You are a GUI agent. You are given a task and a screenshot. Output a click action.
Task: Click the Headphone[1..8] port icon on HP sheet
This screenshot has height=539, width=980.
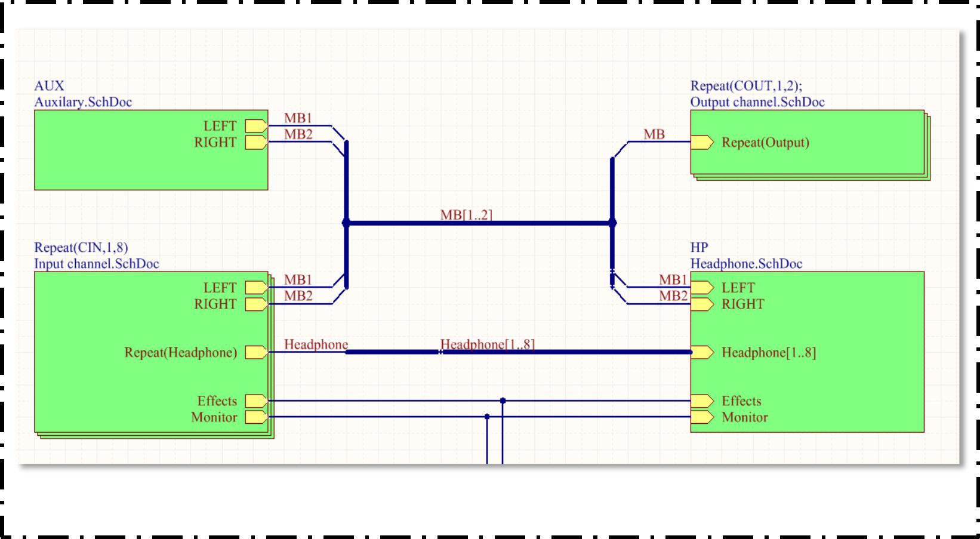click(x=702, y=353)
